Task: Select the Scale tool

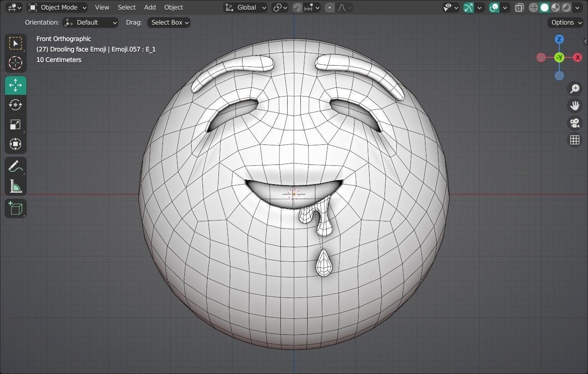Action: point(15,124)
